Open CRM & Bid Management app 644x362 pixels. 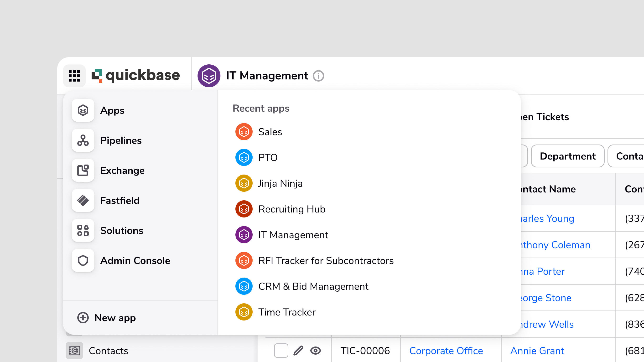tap(302, 286)
